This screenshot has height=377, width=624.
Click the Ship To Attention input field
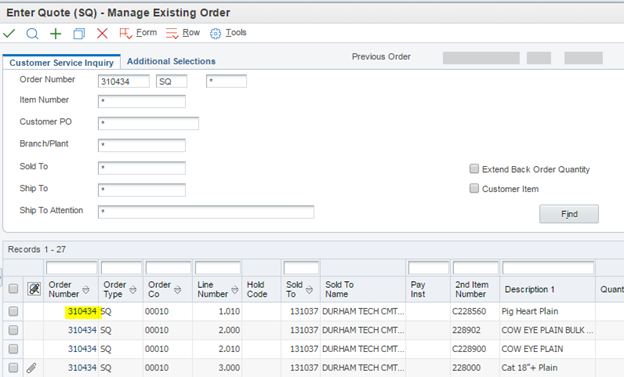click(x=206, y=211)
